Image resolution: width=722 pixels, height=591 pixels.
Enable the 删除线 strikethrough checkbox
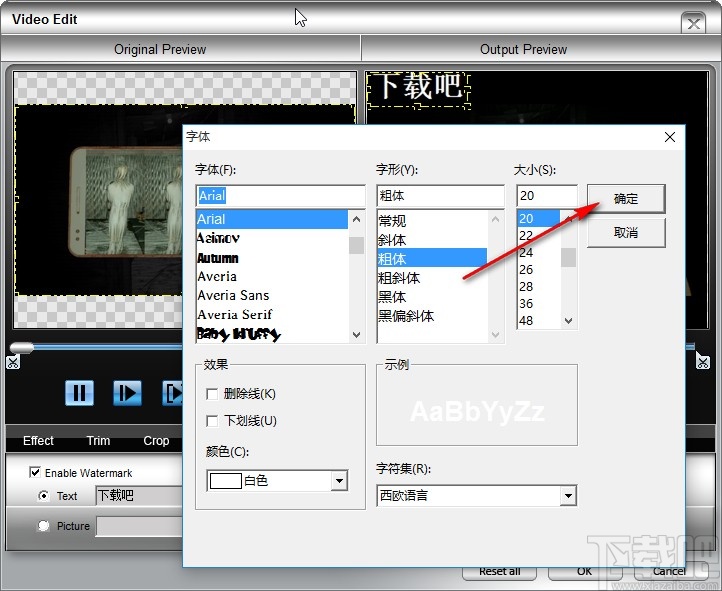[212, 394]
